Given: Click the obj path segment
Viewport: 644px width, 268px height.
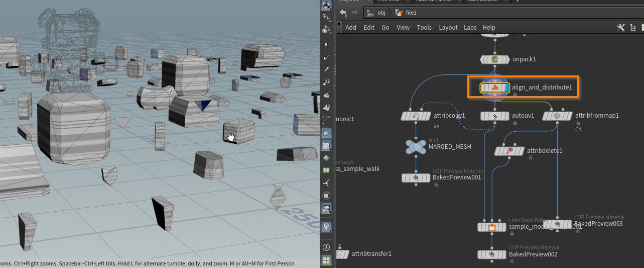Looking at the screenshot, I should pos(376,13).
